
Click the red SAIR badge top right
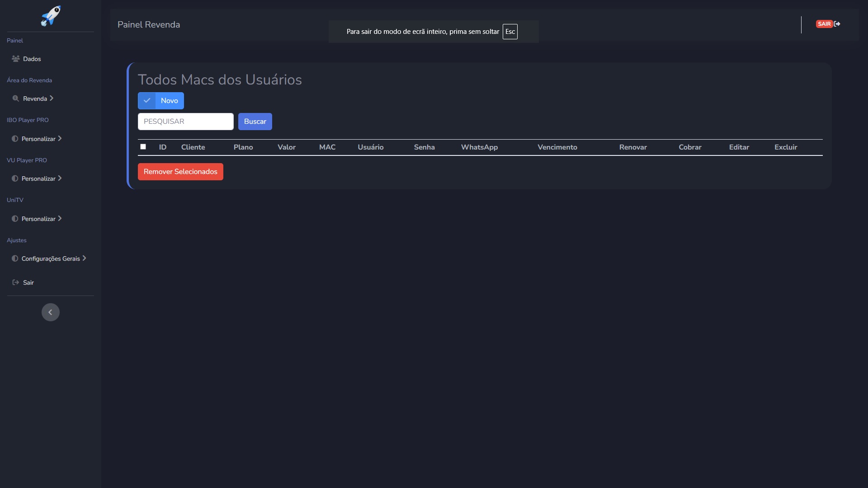coord(824,24)
